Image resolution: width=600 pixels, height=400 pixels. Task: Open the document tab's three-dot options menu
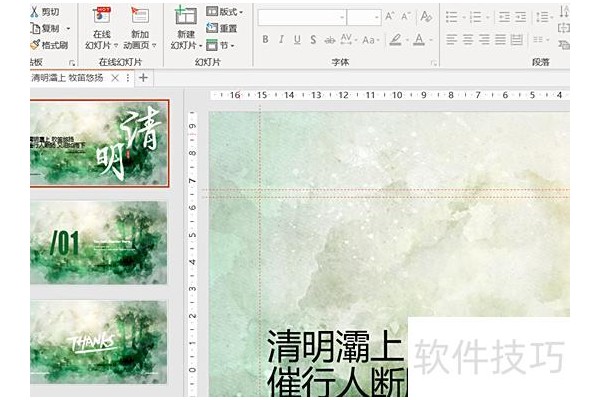[x=128, y=78]
